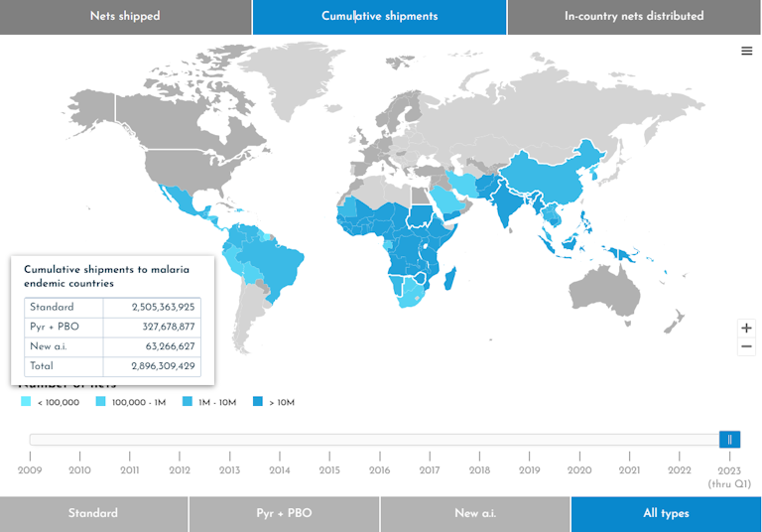Image resolution: width=762 pixels, height=532 pixels.
Task: Toggle the '100,000 - 1M' legend item
Action: 132,402
